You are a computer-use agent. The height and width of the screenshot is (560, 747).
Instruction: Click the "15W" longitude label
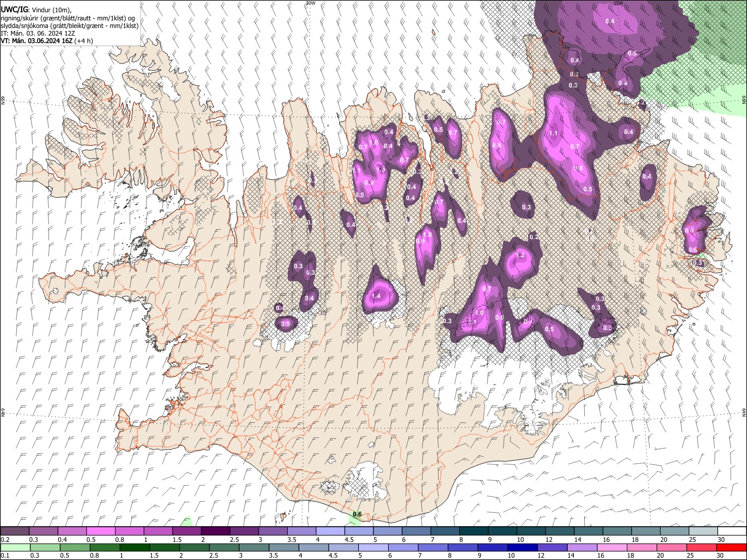tap(618, 3)
